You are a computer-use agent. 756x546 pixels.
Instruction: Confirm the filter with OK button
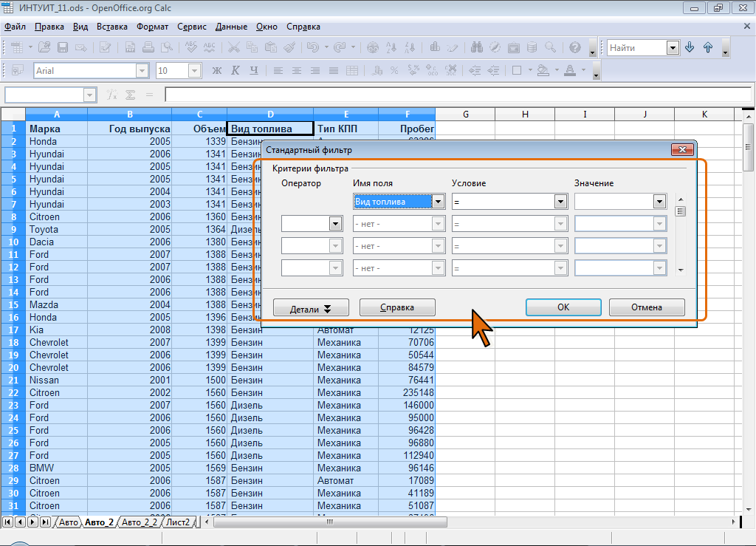(563, 307)
